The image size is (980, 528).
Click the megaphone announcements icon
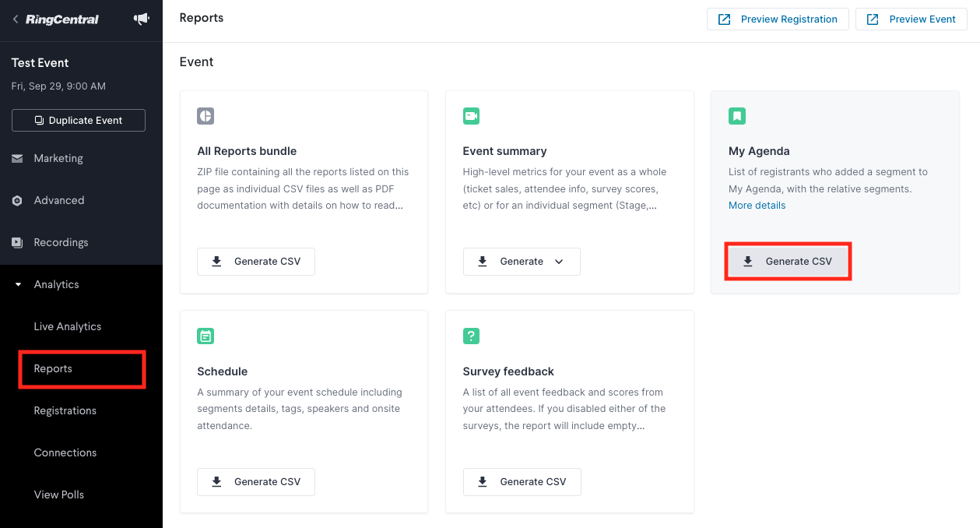tap(142, 19)
